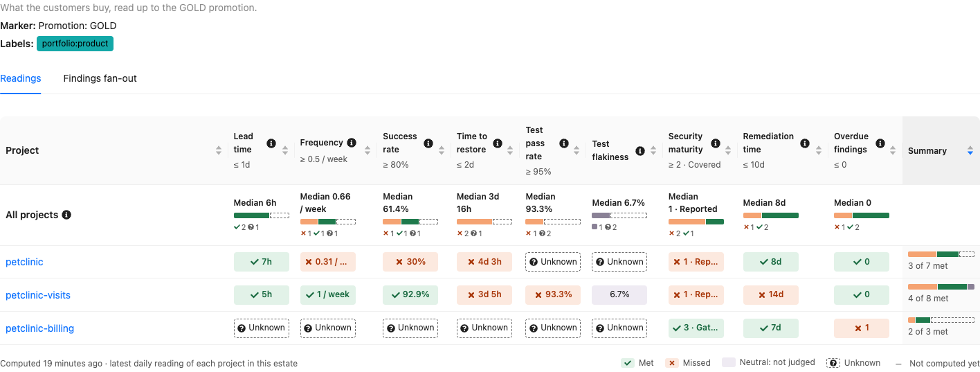Click the portfolio:product label badge
The height and width of the screenshot is (372, 980).
[75, 44]
